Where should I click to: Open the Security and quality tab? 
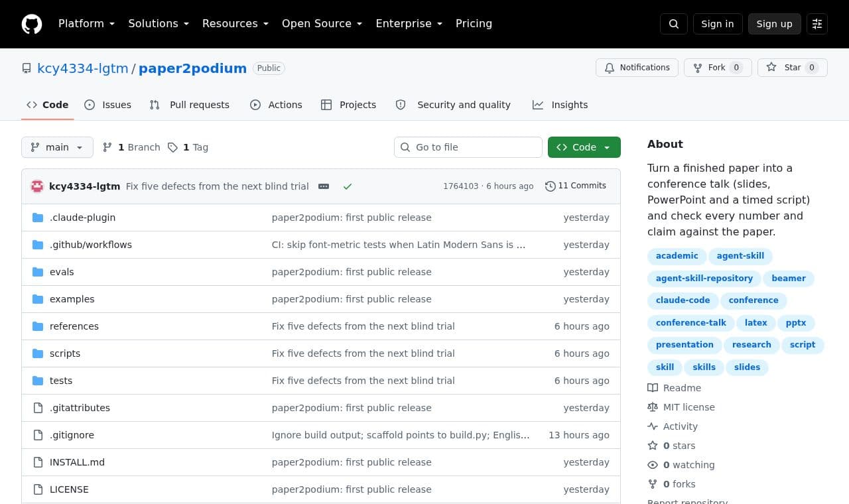[453, 105]
